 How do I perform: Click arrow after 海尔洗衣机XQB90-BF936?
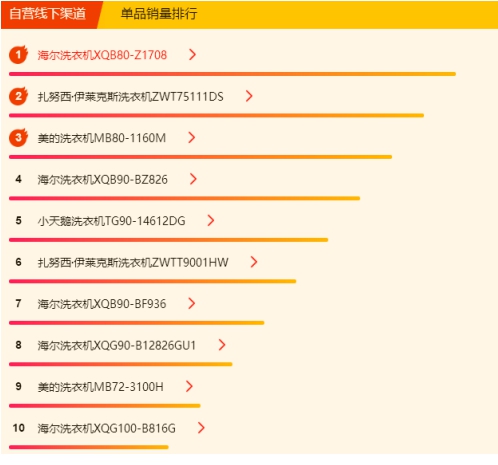click(191, 303)
